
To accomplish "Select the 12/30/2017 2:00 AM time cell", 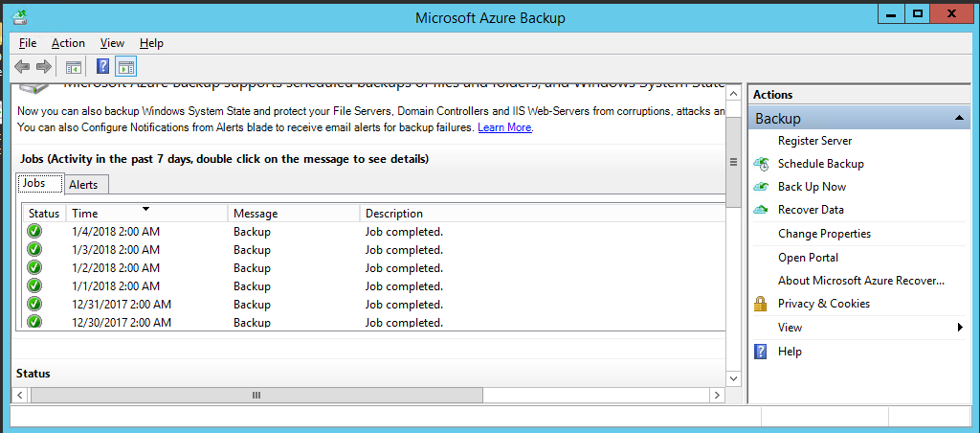I will pyautogui.click(x=122, y=322).
